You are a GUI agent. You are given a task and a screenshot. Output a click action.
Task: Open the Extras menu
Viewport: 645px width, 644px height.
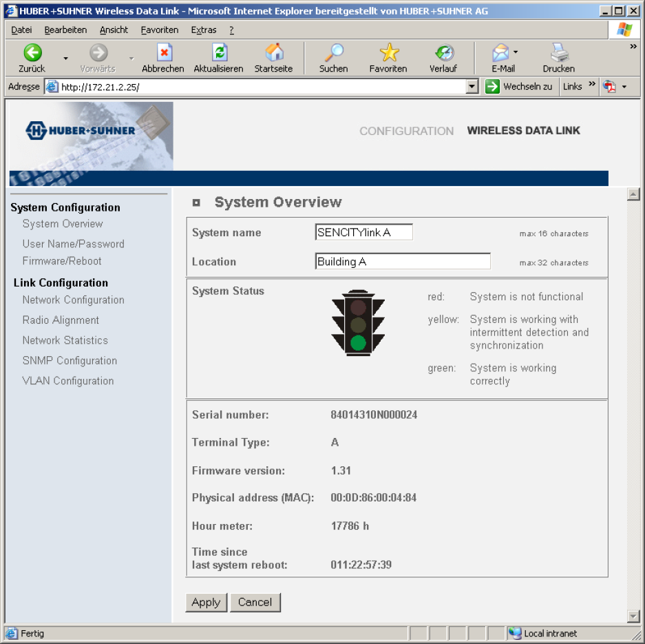coord(204,30)
